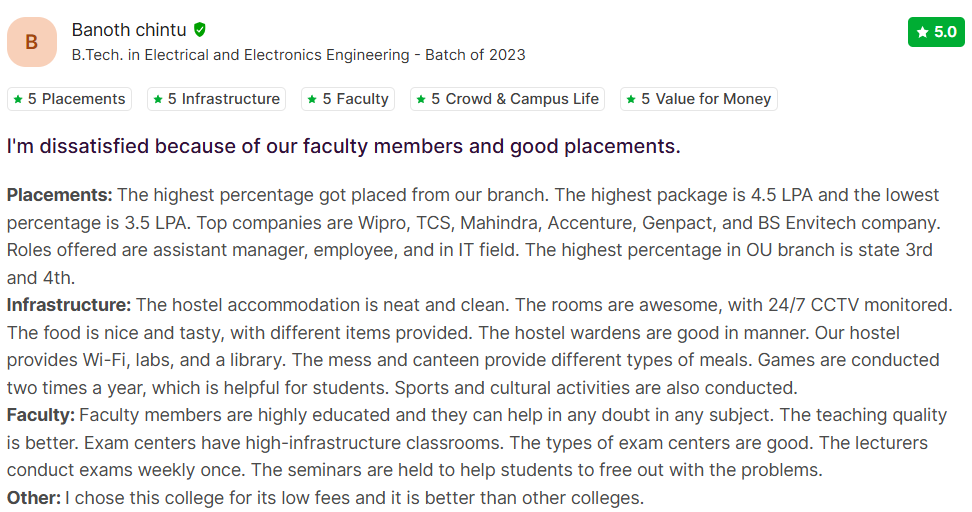Viewport: 972px width, 512px height.
Task: Click the star in 5.0 rating badge
Action: (922, 33)
